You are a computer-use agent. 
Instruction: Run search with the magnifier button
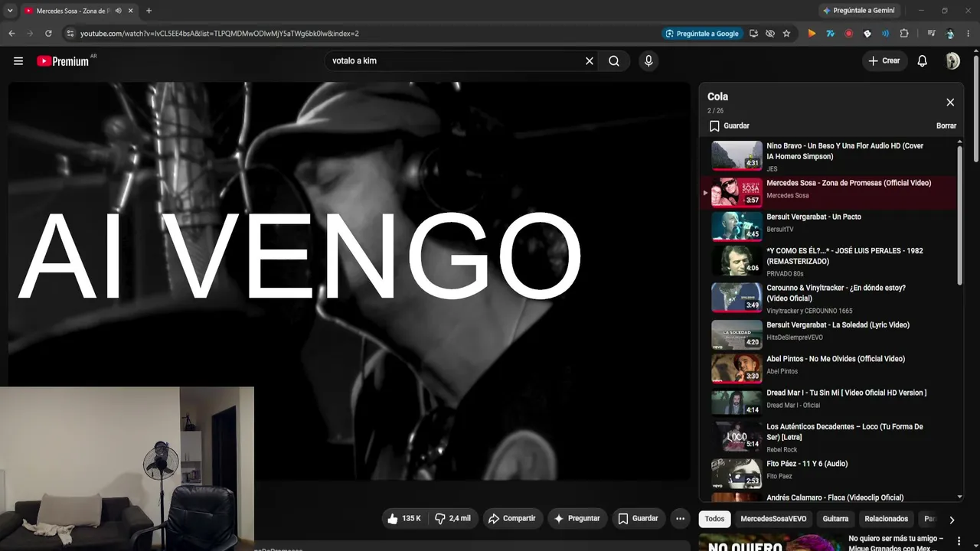tap(614, 61)
